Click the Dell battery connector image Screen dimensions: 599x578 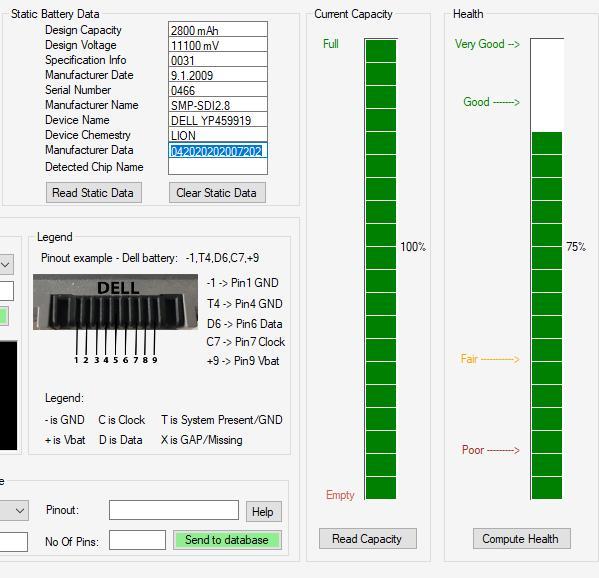(x=115, y=302)
